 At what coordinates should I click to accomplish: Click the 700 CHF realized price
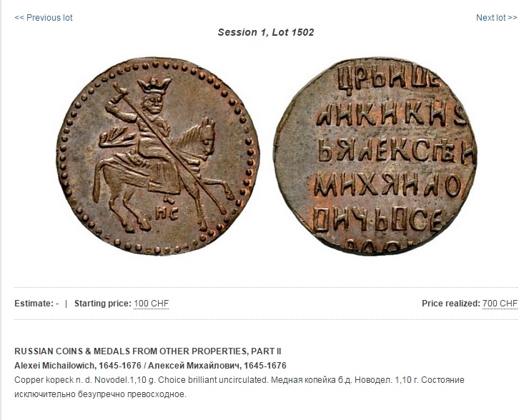coord(500,304)
